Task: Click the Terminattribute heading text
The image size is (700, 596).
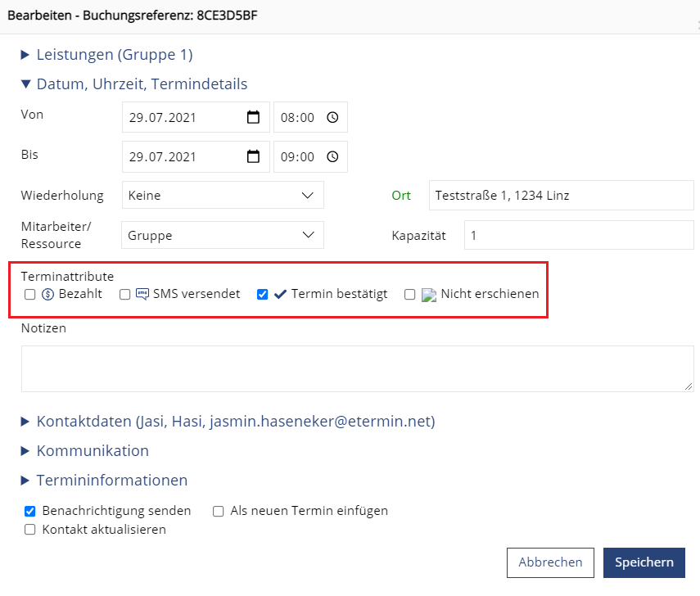Action: pos(67,277)
